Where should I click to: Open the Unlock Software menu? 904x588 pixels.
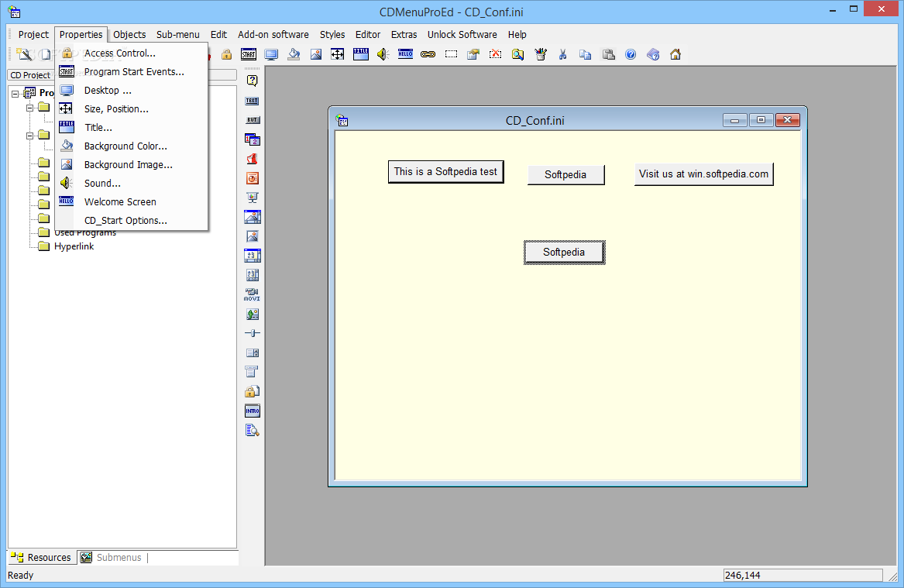pos(462,35)
